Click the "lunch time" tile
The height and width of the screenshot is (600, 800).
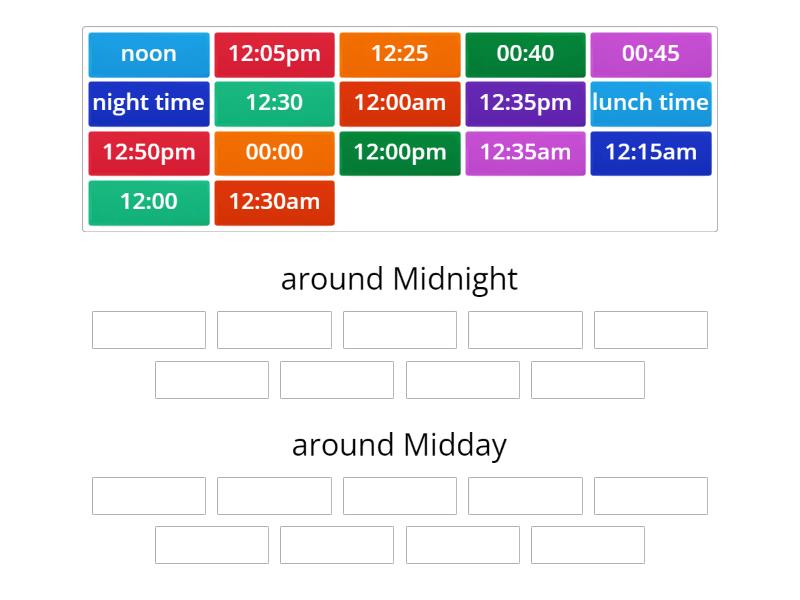pos(651,103)
